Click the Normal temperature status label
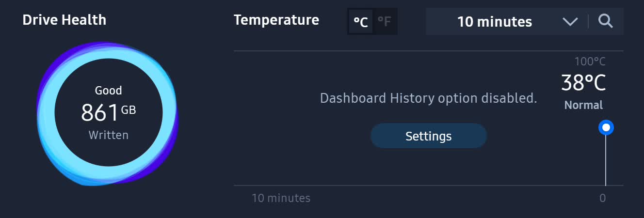The image size is (644, 218). point(583,105)
